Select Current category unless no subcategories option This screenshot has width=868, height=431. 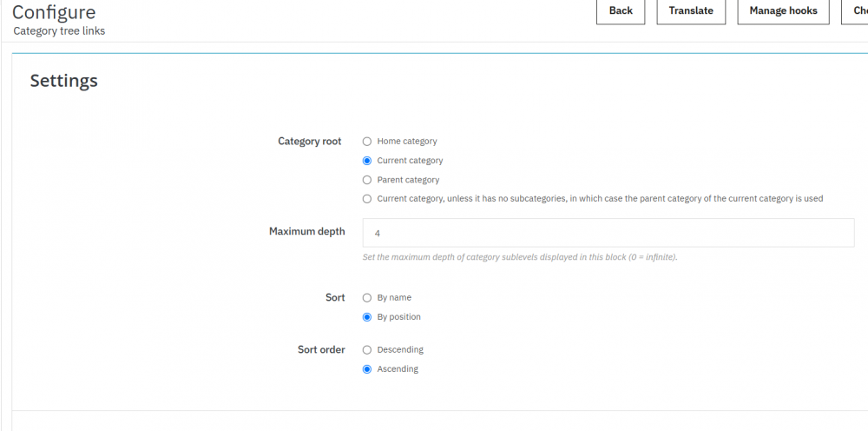coord(367,199)
